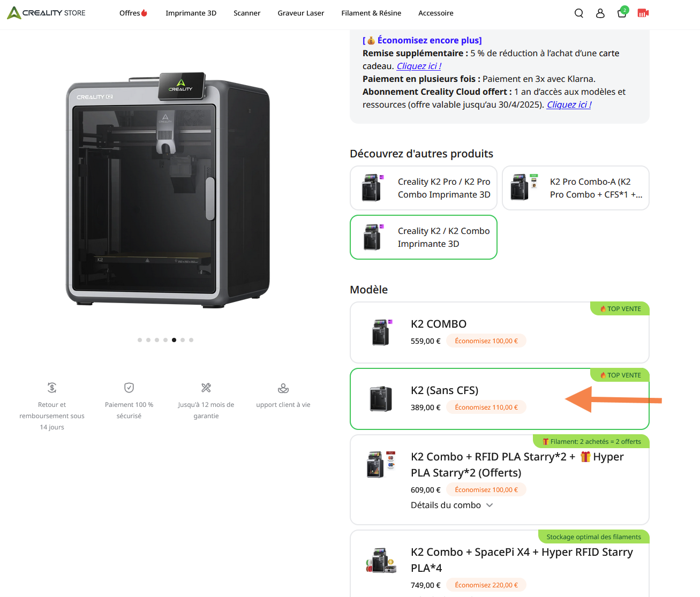Go to the first carousel image dot
This screenshot has height=597, width=700.
click(140, 340)
